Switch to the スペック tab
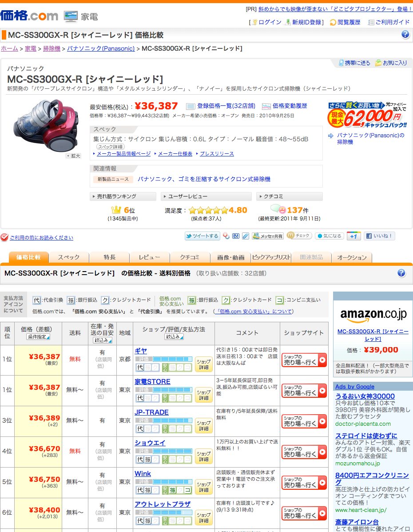This screenshot has width=413, height=532. point(69,257)
